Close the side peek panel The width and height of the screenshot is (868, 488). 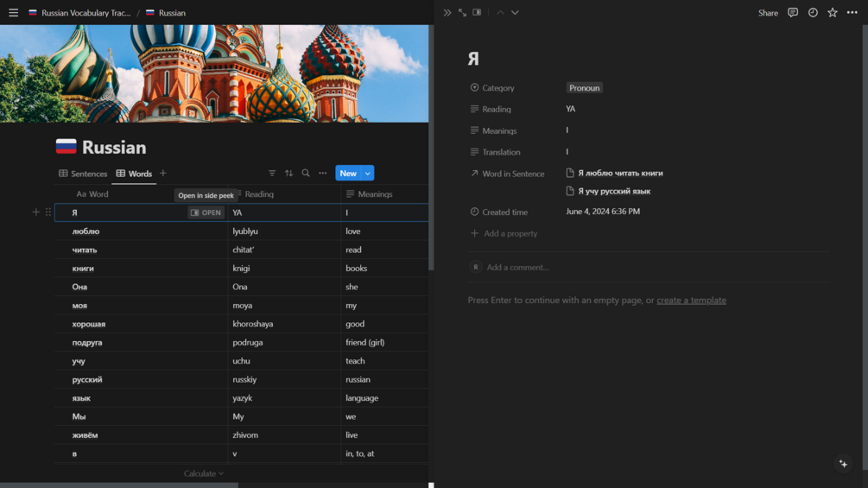pos(447,13)
